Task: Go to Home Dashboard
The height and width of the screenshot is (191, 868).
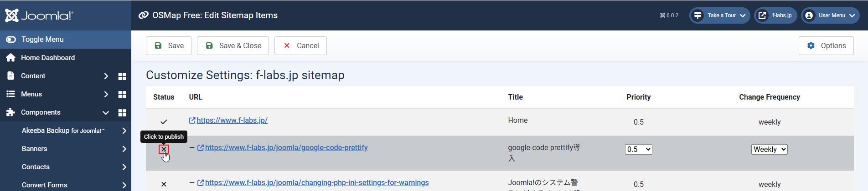Action: click(x=47, y=58)
